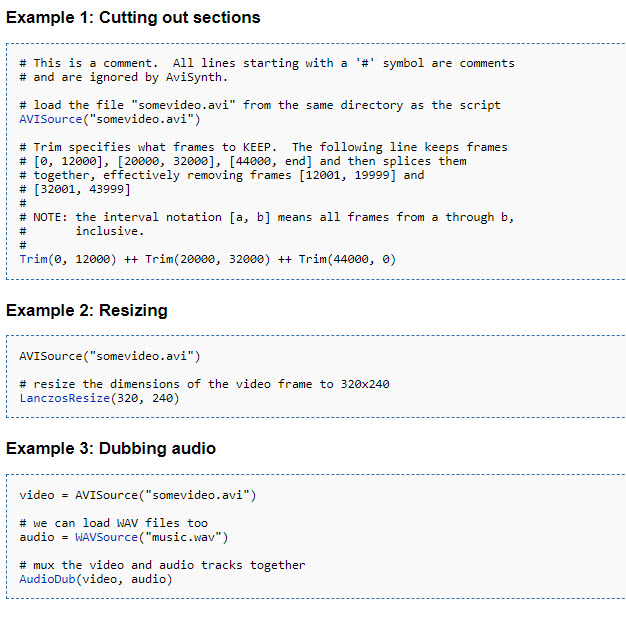Open the blue Trim function link
Viewport: 626px width, 617px height.
[33, 259]
